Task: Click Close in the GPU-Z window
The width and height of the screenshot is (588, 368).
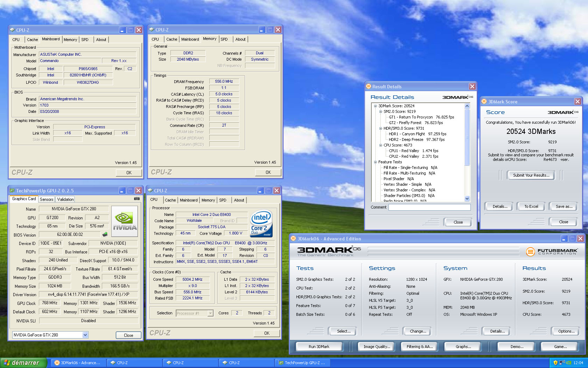Action: (128, 335)
